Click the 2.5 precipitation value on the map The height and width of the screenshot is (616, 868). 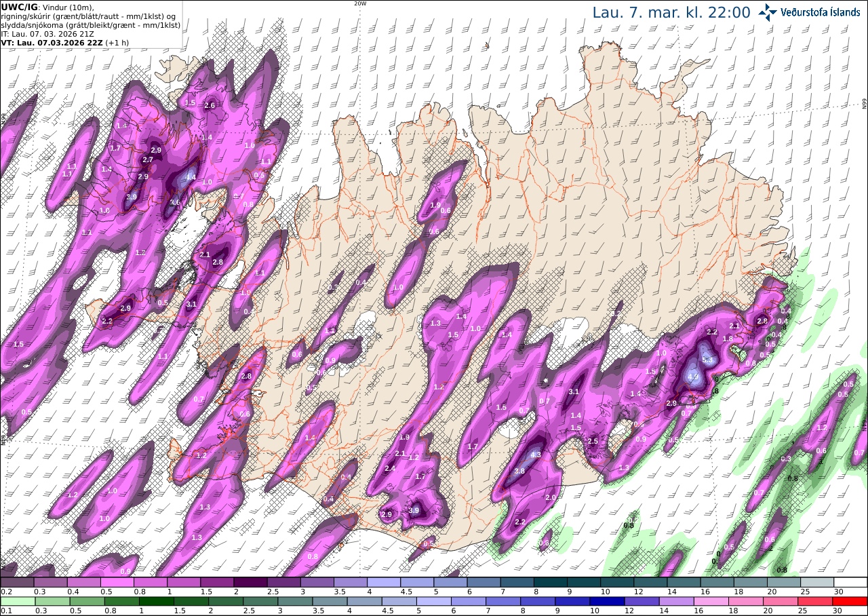[x=592, y=442]
